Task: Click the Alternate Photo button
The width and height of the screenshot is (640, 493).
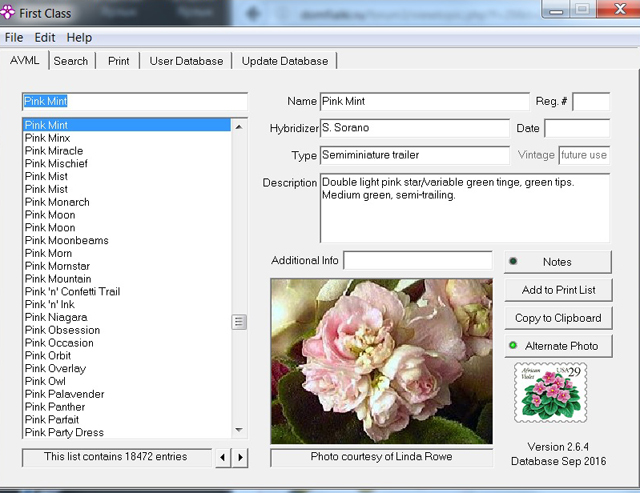Action: (558, 346)
